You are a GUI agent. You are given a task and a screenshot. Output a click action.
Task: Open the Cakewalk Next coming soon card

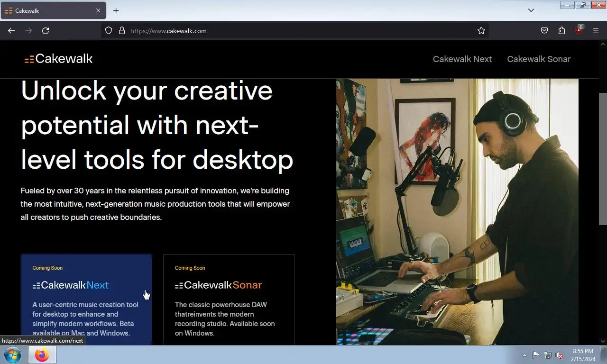(x=86, y=300)
